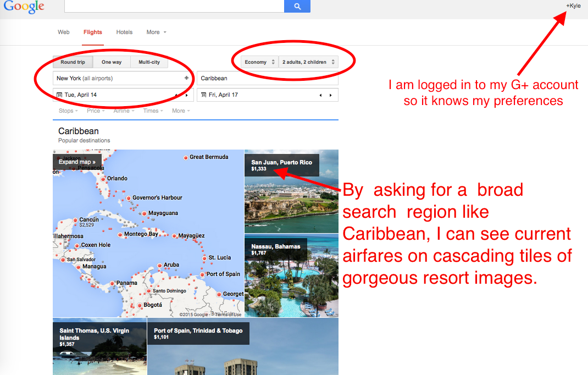Select the Nassau, Bahamas destination tile
This screenshot has width=588, height=375.
[x=291, y=275]
